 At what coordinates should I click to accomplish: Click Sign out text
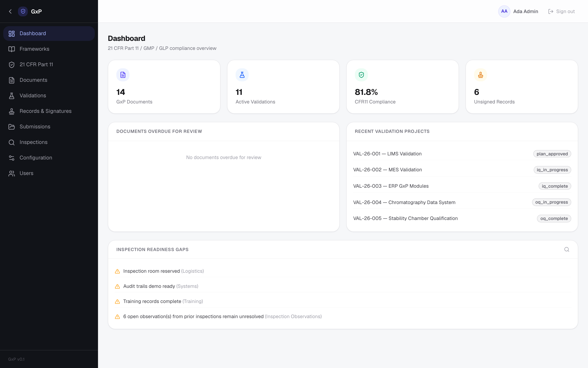point(565,11)
